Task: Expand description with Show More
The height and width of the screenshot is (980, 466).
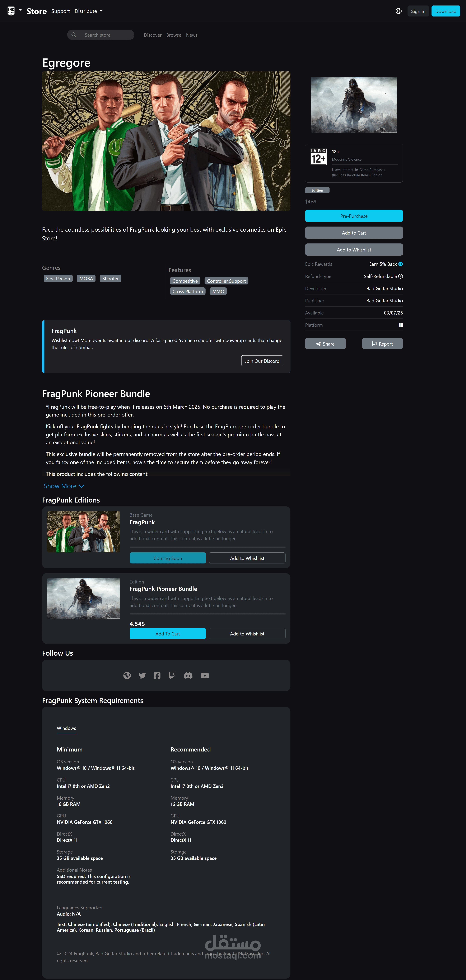Action: (64, 486)
